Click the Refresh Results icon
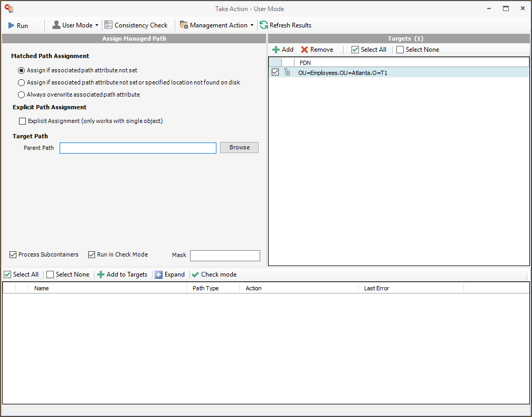 point(264,25)
